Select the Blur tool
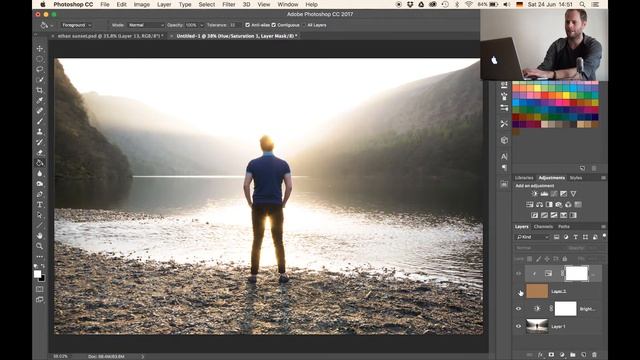Viewport: 640px width, 360px height. coord(40,173)
